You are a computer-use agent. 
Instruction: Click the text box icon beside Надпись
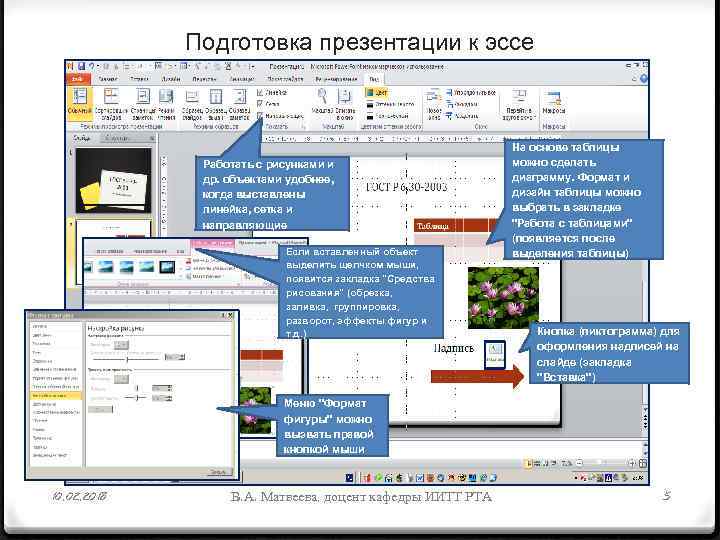(x=495, y=354)
